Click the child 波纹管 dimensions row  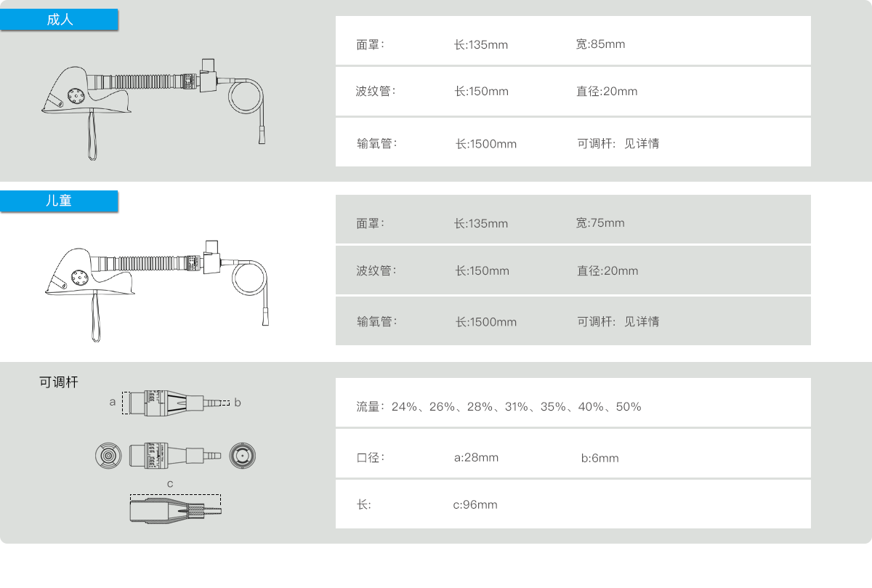[x=573, y=271]
